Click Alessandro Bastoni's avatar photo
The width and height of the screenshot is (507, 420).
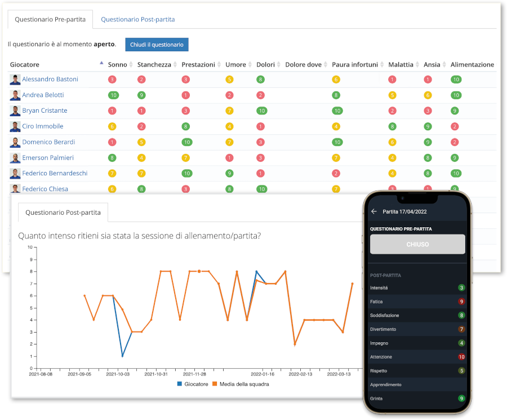[15, 79]
